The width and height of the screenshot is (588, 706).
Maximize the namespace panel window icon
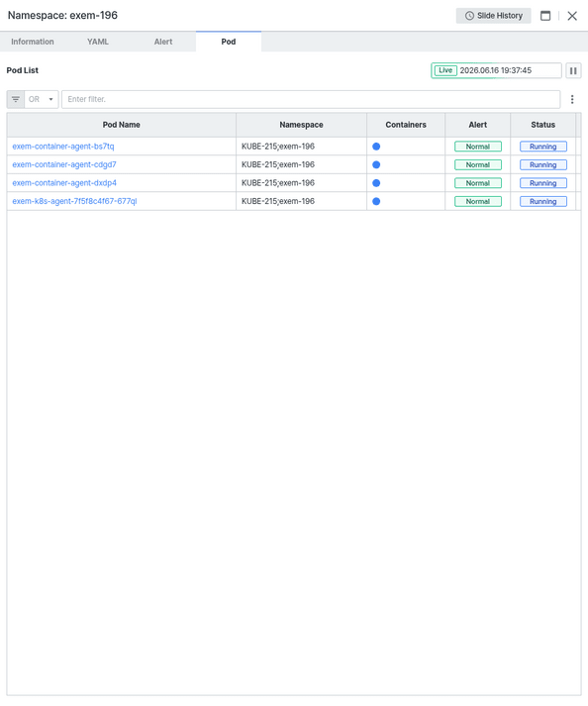coord(545,16)
